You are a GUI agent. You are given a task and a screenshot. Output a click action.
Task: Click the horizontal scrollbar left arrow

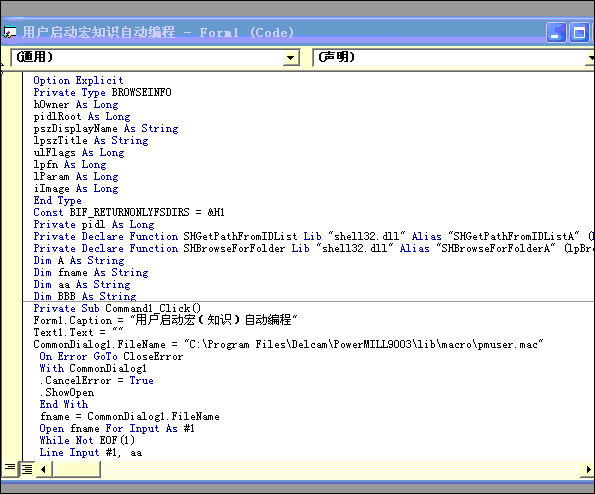click(x=43, y=469)
